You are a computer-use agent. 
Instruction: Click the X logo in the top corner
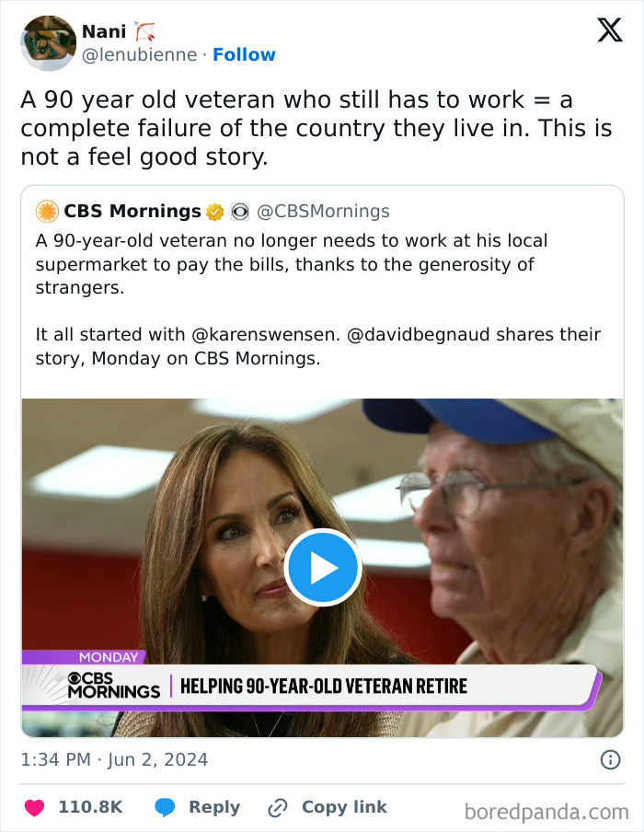[609, 31]
